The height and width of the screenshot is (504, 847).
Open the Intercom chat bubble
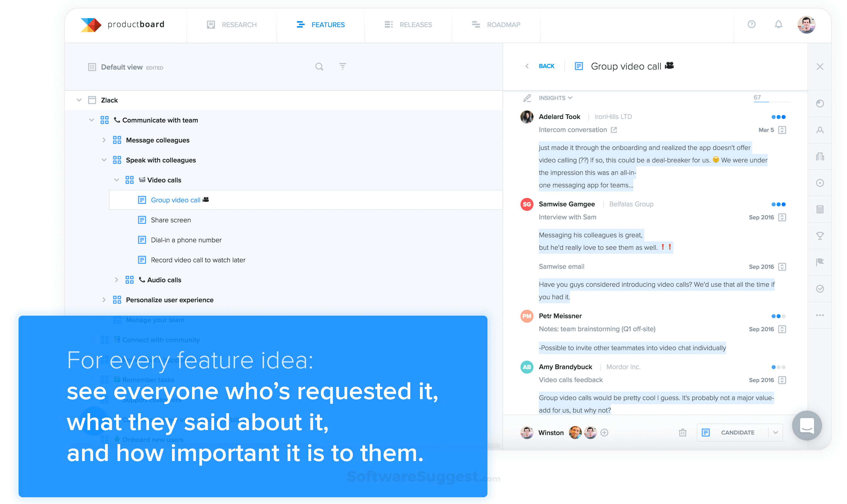pos(807,425)
